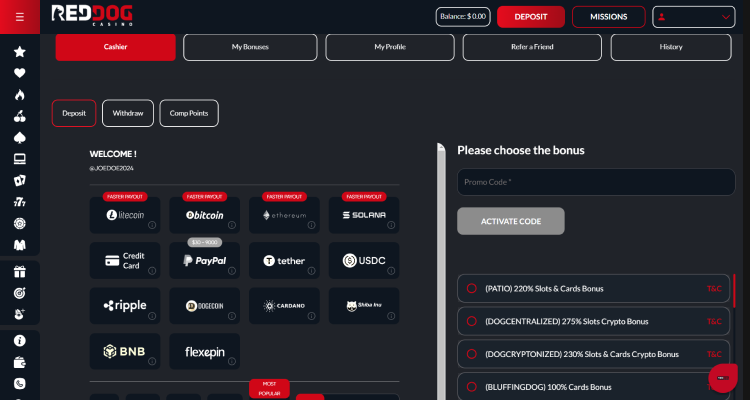Viewport: 750px width, 400px height.
Task: Choose PayPal payment method
Action: pos(205,260)
